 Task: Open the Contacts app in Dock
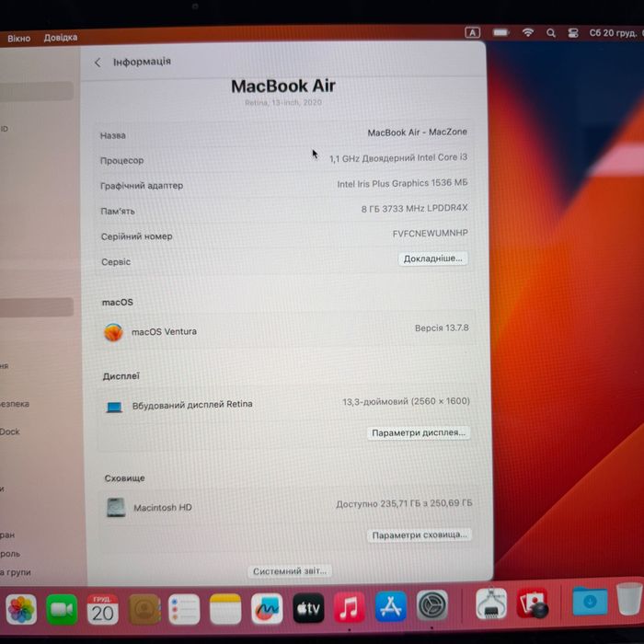pos(144,609)
